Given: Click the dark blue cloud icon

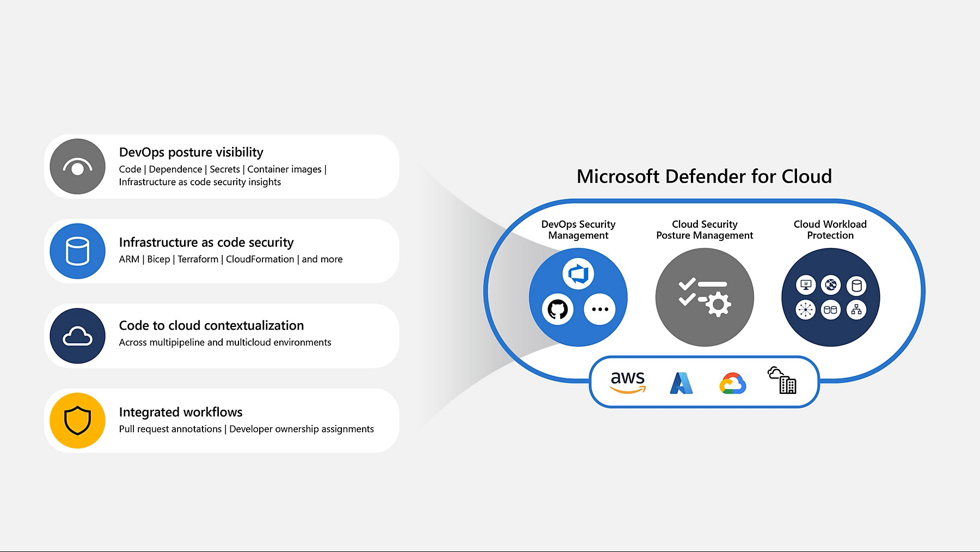Looking at the screenshot, I should point(77,336).
